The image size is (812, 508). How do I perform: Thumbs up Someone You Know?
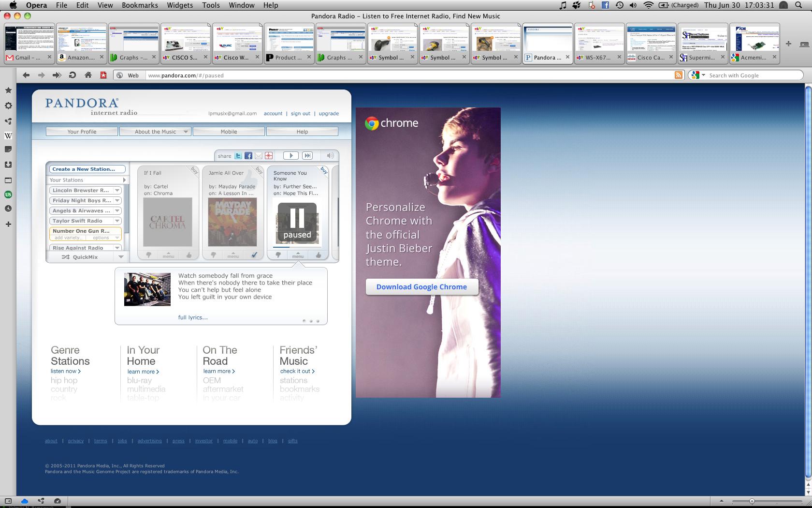(318, 255)
